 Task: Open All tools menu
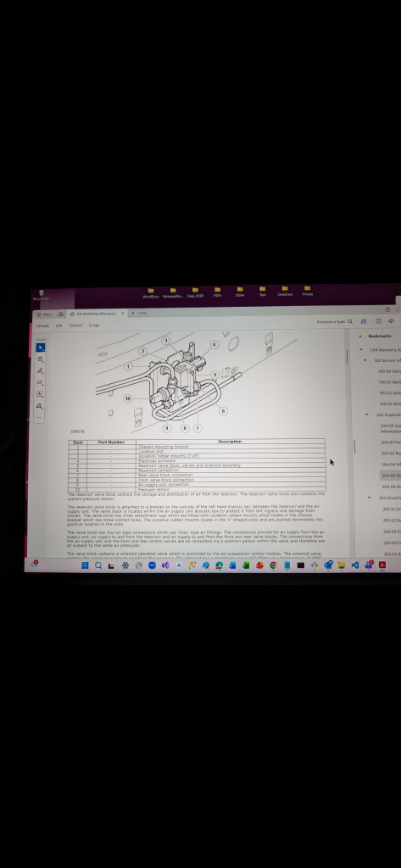(42, 325)
